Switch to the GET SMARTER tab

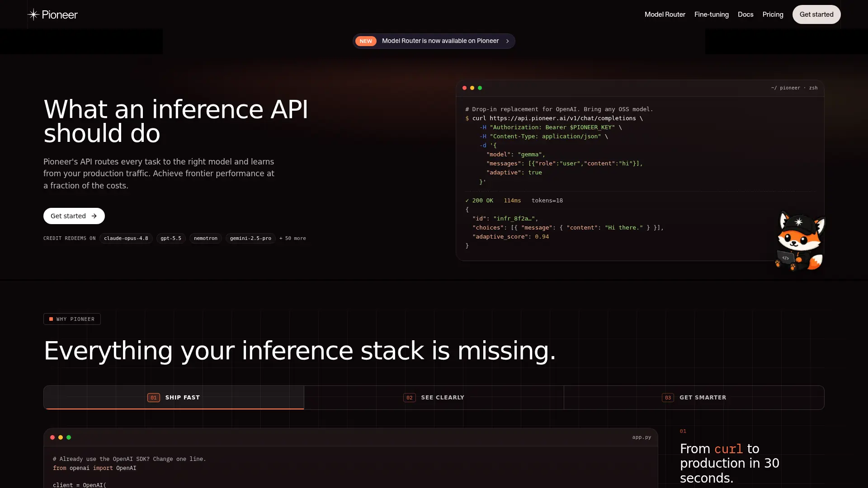pyautogui.click(x=694, y=398)
